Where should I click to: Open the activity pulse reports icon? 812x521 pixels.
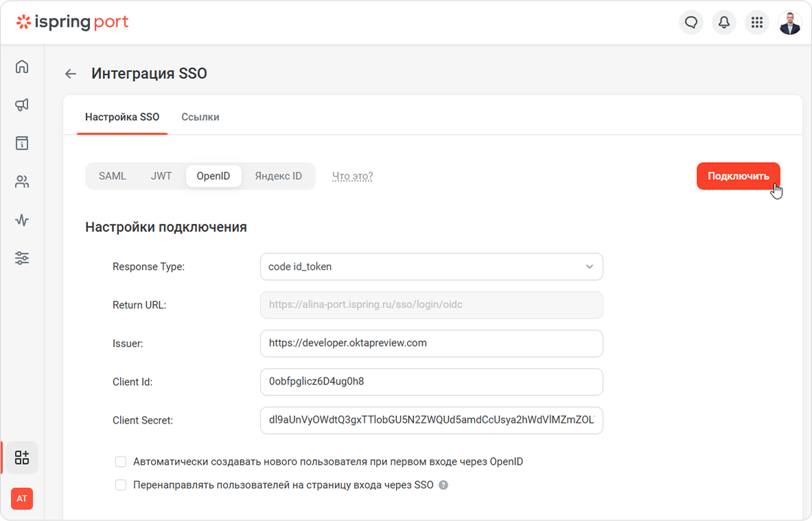point(22,220)
